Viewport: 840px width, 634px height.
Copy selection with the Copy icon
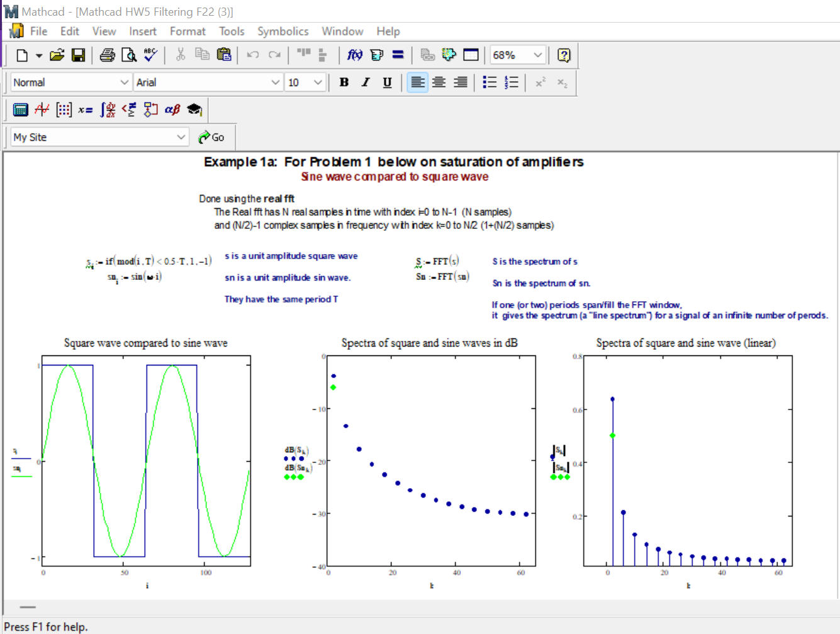click(202, 55)
